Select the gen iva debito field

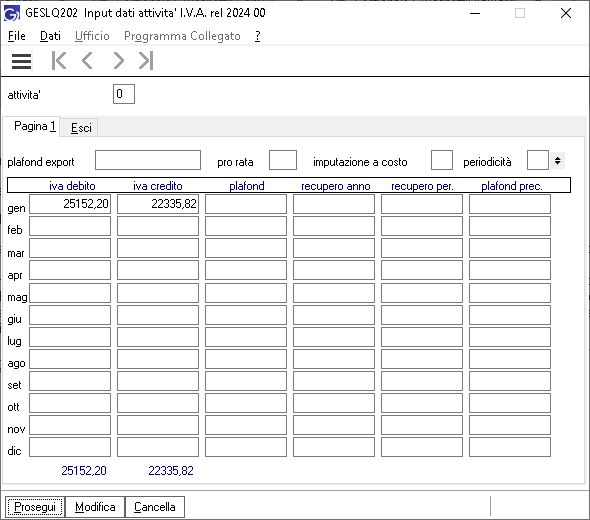70,204
